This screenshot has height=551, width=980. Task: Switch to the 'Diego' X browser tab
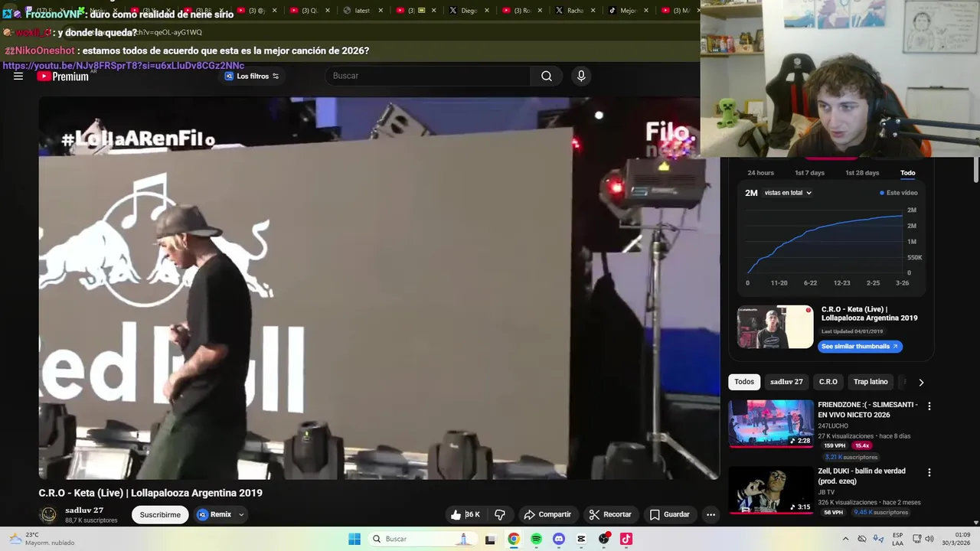pyautogui.click(x=469, y=11)
